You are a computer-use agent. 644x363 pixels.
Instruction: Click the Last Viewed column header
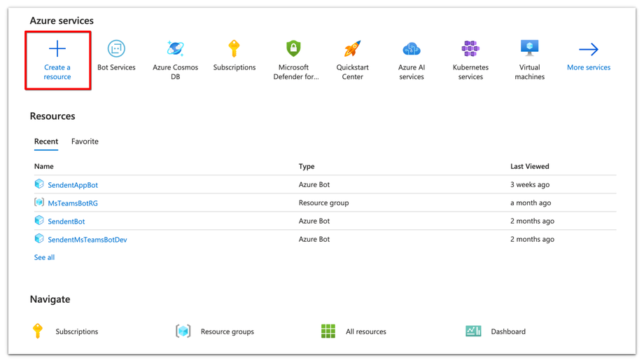pyautogui.click(x=529, y=166)
